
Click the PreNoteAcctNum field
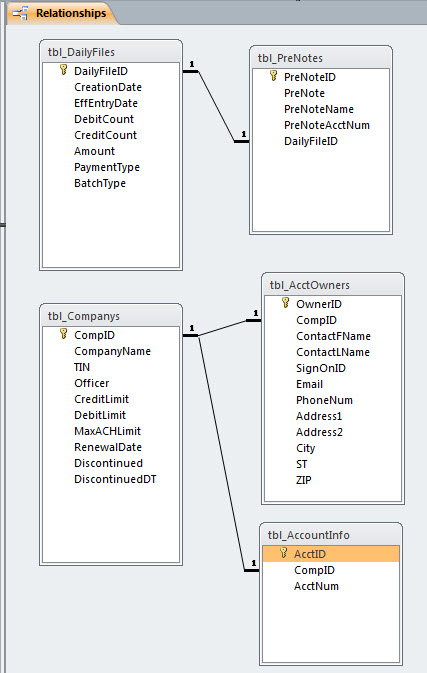tap(327, 125)
